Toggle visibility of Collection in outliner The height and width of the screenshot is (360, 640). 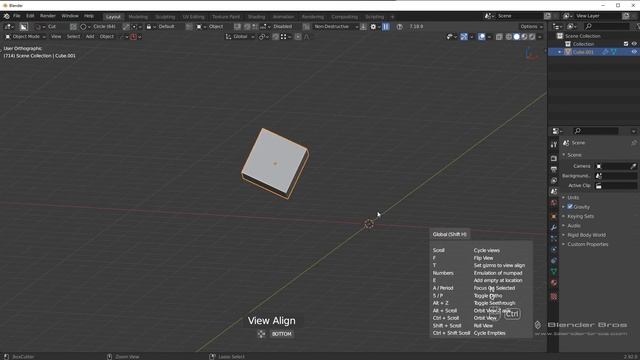[x=634, y=44]
